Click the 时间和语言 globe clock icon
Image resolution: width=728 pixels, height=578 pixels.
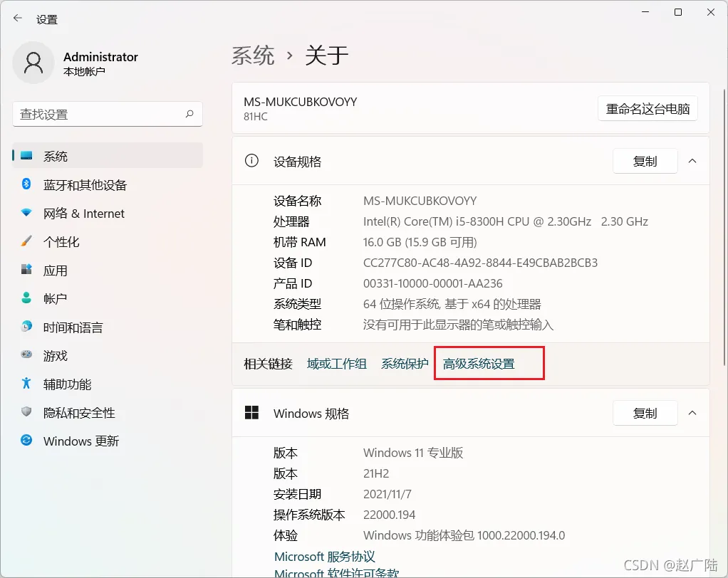[26, 327]
